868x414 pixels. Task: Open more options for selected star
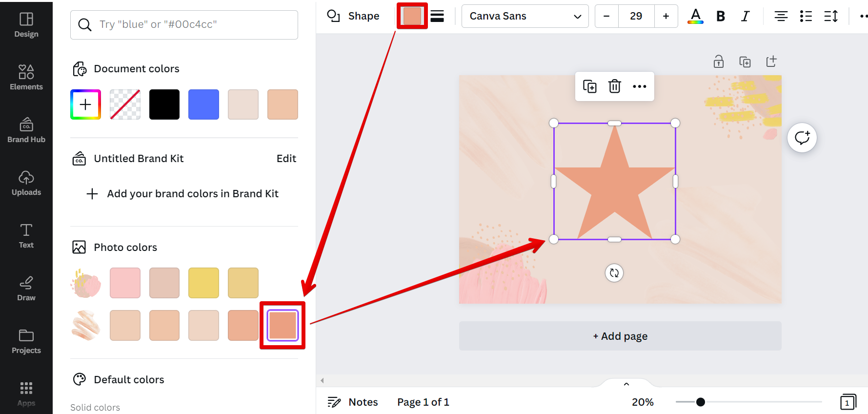click(x=639, y=86)
